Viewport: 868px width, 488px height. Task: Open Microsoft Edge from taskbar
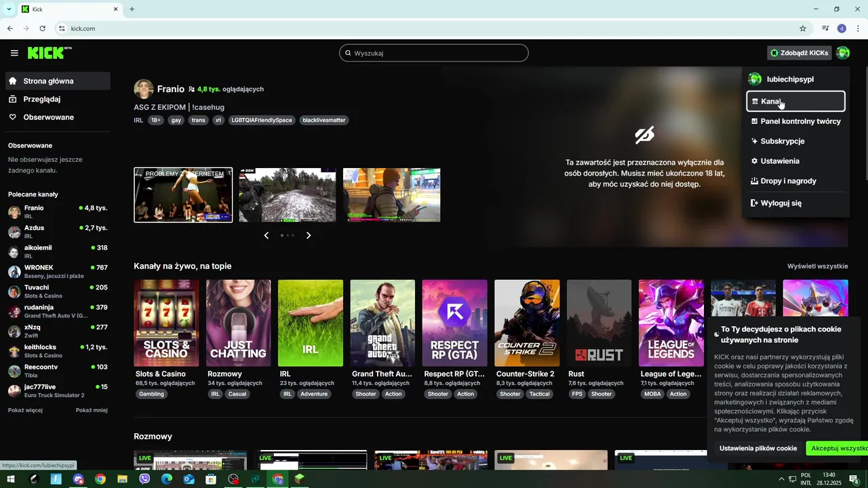(167, 479)
